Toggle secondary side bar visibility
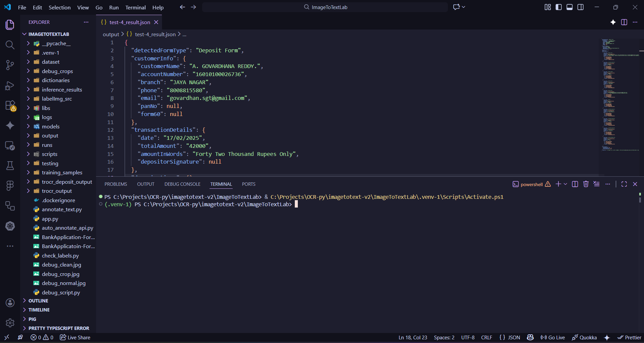Image resolution: width=644 pixels, height=343 pixels. [x=581, y=7]
